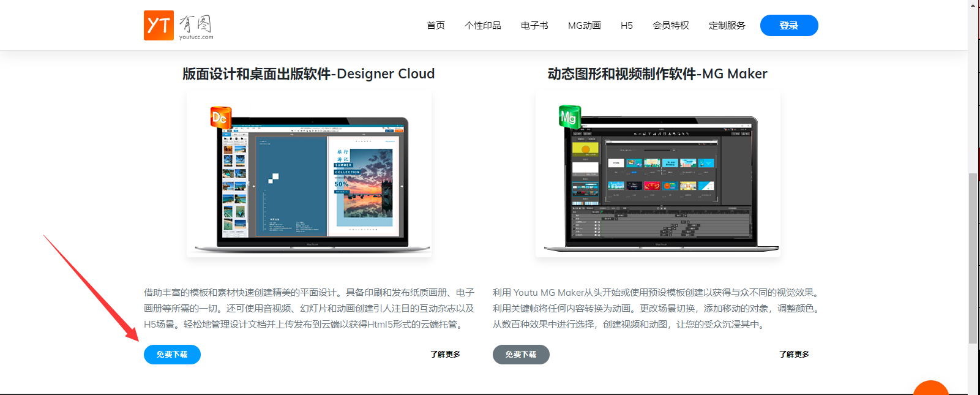Screen dimensions: 980x395
Task: Open 了解更多 link under Designer Cloud
Action: [445, 355]
